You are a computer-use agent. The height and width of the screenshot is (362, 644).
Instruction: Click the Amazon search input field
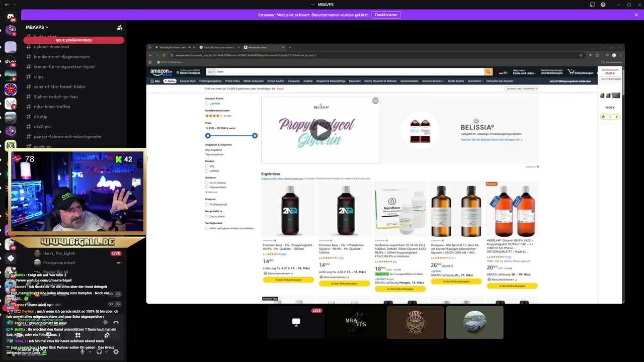tap(350, 72)
